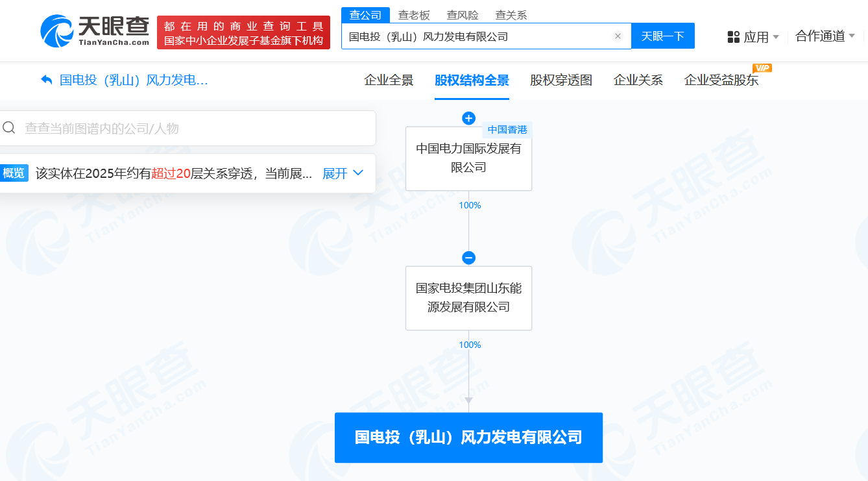
Task: Switch to 查老板 search tab
Action: [x=414, y=15]
